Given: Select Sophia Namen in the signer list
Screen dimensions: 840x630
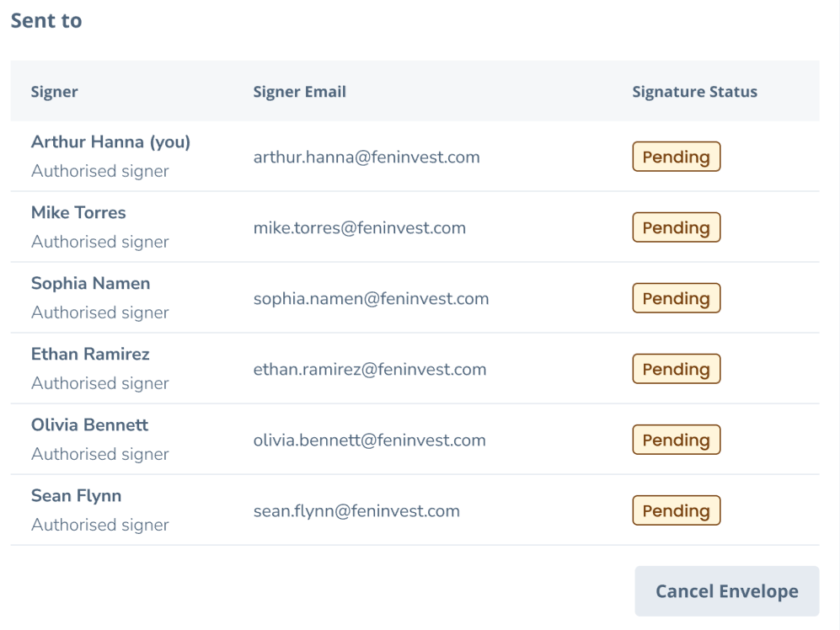Looking at the screenshot, I should (x=90, y=284).
